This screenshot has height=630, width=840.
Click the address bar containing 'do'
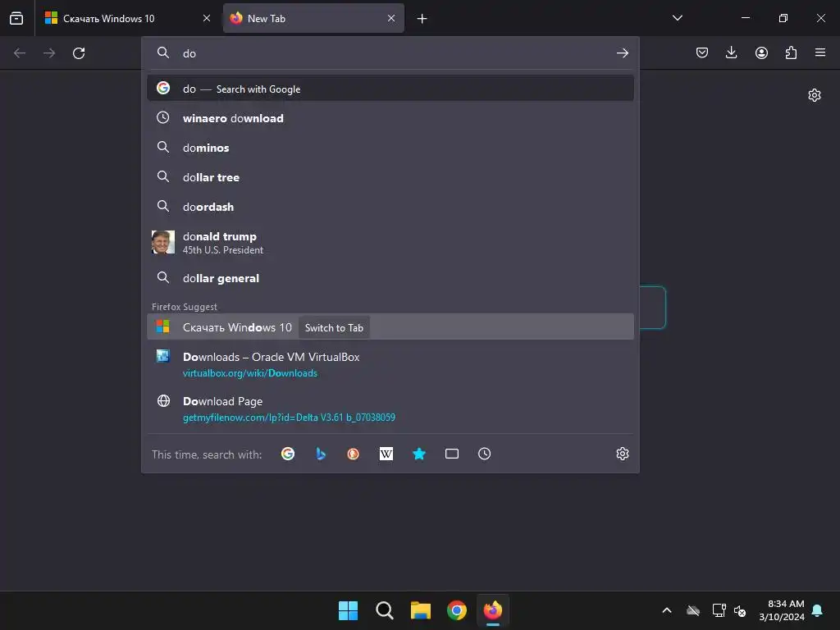pos(391,53)
